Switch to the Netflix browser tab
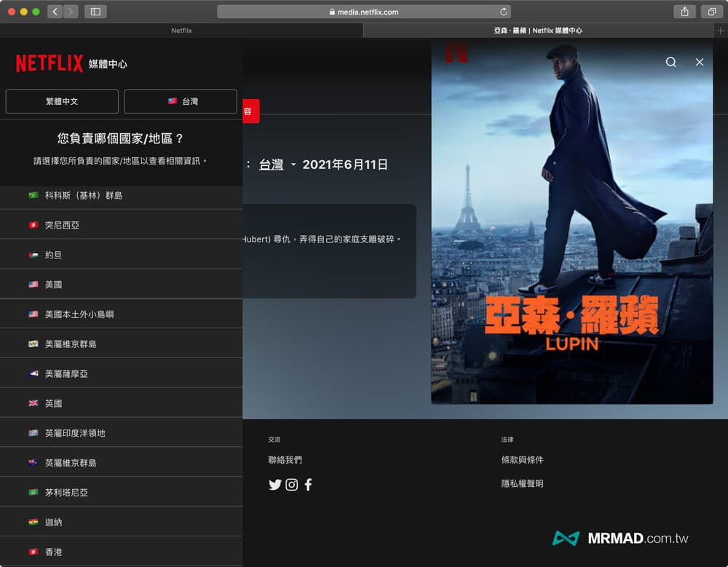The width and height of the screenshot is (728, 567). click(x=181, y=30)
